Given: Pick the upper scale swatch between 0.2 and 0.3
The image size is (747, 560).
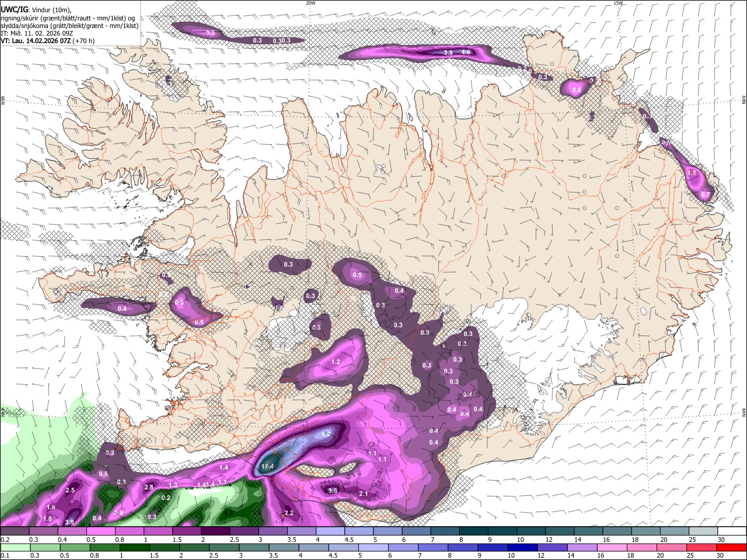Looking at the screenshot, I should pos(15,531).
